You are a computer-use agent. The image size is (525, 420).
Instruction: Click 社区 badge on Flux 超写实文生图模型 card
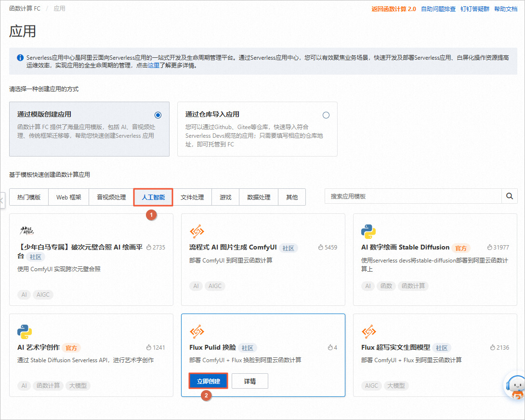coord(442,348)
